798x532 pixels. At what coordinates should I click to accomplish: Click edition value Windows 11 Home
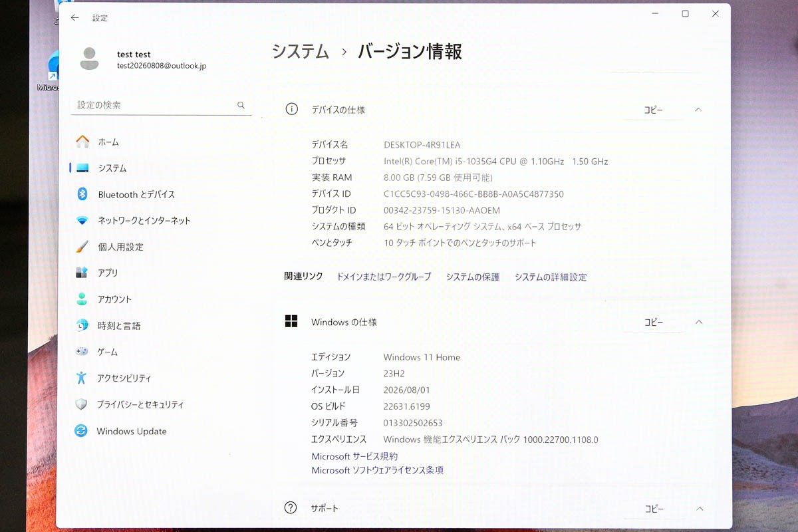click(x=422, y=357)
